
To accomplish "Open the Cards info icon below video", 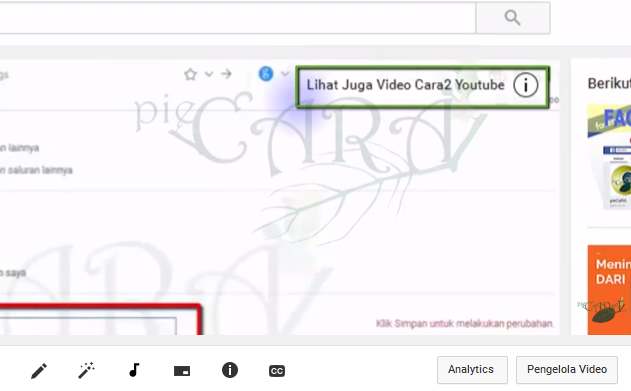I will coord(230,370).
